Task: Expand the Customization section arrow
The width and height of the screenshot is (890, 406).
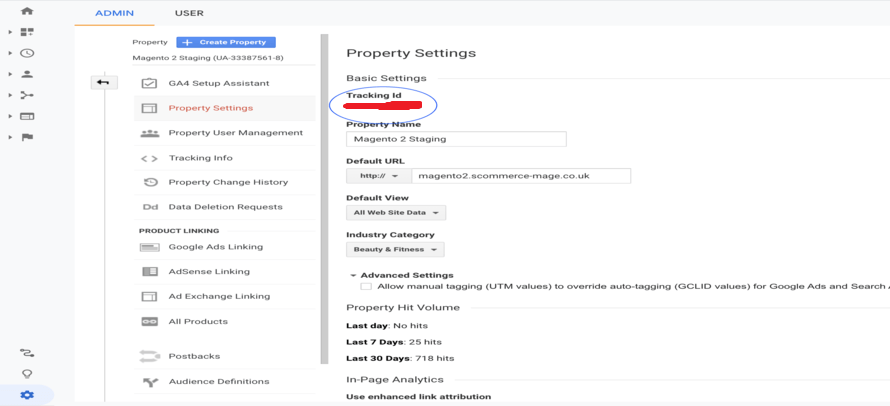Action: (x=10, y=32)
